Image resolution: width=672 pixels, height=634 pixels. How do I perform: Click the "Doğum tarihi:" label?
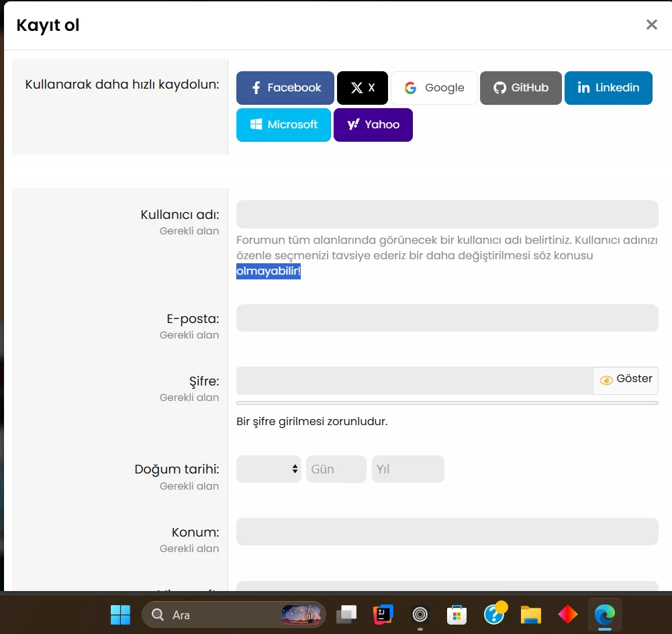coord(177,469)
